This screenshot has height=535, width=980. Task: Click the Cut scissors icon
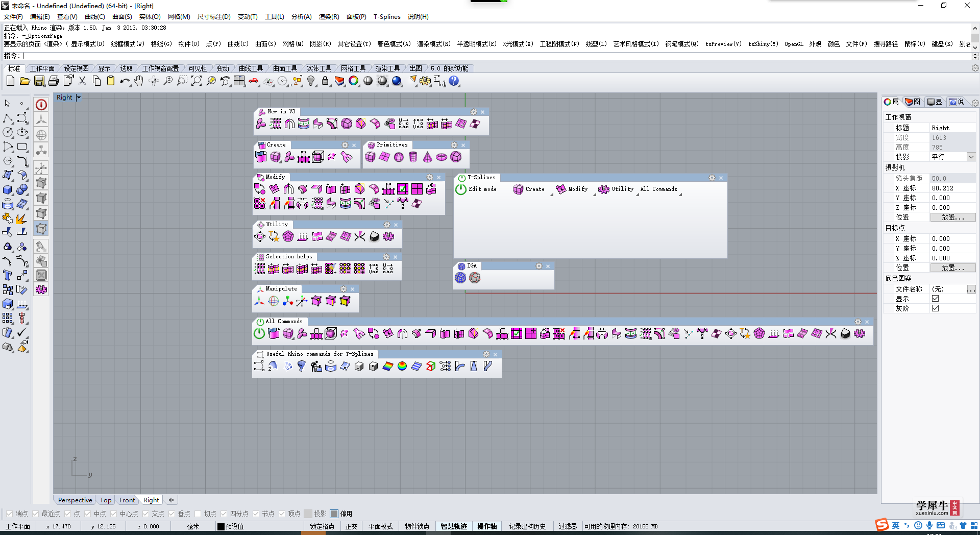(82, 81)
